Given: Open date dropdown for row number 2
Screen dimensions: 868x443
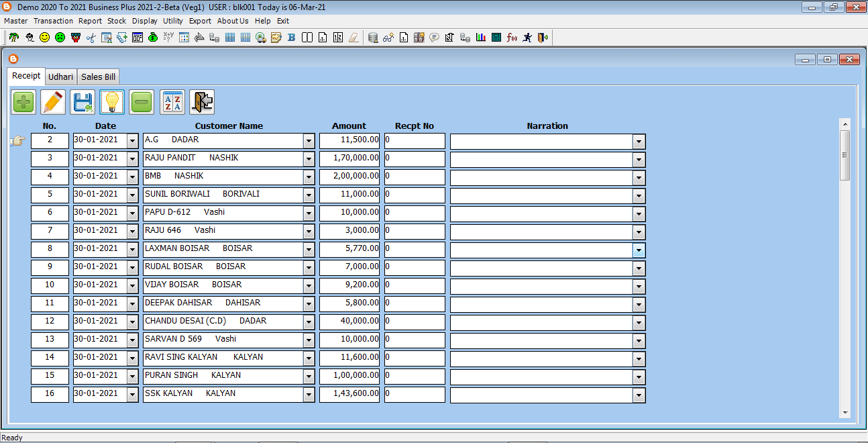Looking at the screenshot, I should tap(132, 141).
